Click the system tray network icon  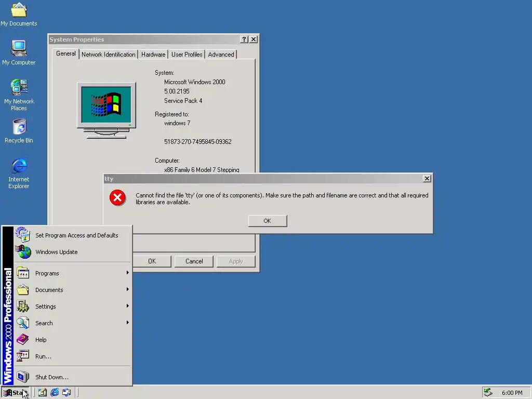tap(488, 392)
